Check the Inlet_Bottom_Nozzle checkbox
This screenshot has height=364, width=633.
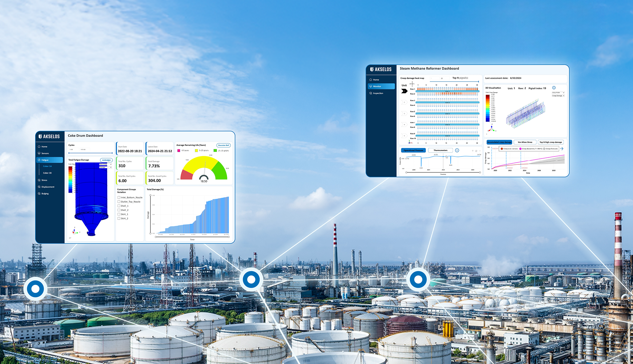(119, 198)
